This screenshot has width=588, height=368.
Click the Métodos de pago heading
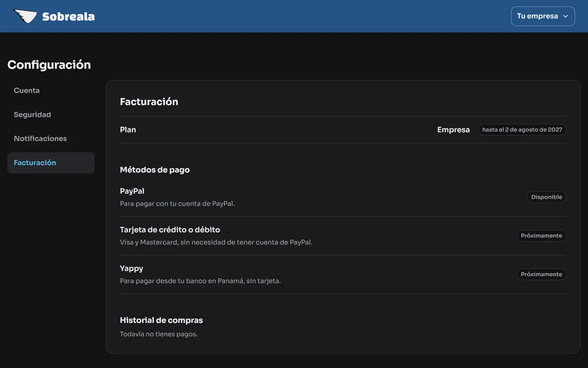click(155, 170)
